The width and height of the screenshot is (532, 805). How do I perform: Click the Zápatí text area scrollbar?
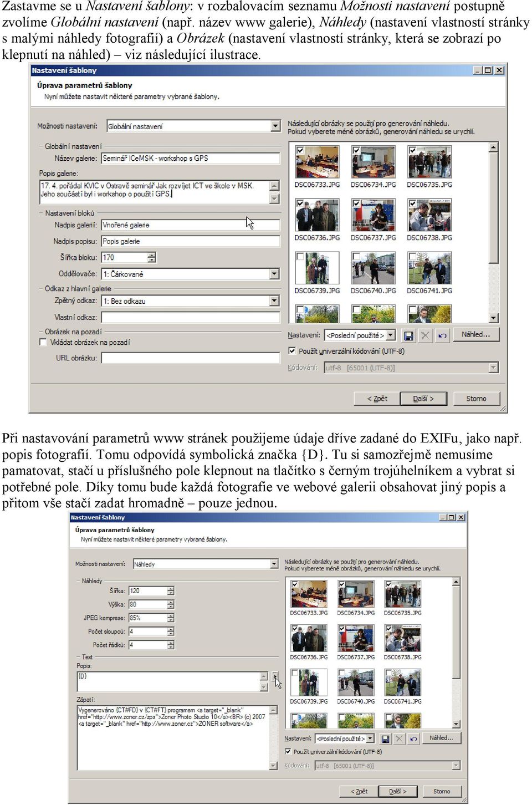(273, 737)
